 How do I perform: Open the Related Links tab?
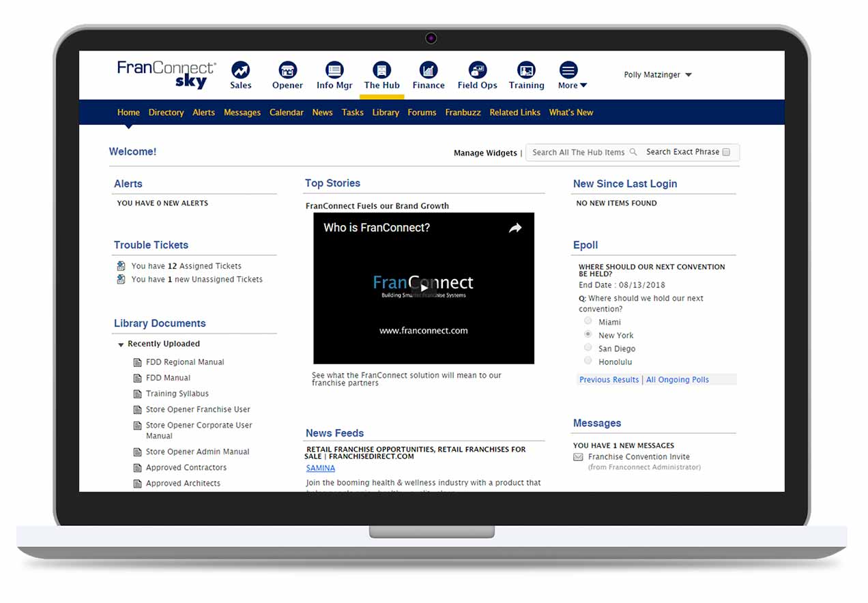(515, 113)
